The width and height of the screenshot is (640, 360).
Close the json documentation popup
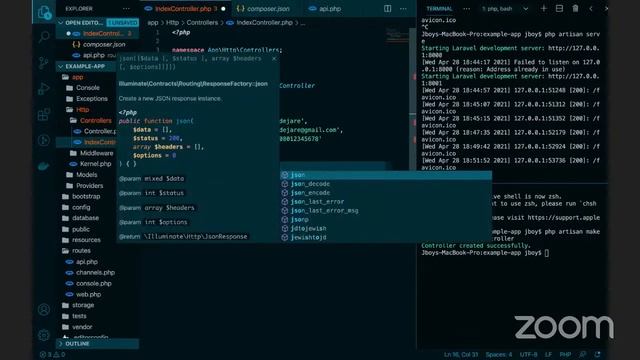coord(274,59)
